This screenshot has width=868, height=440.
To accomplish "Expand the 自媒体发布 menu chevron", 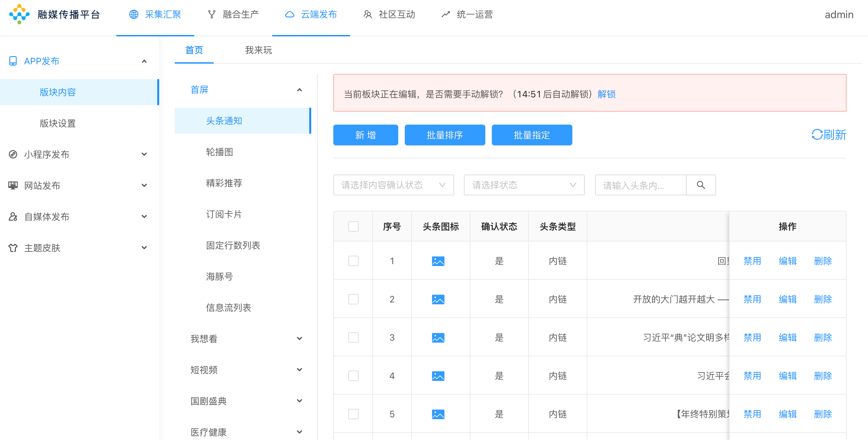I will click(x=144, y=216).
